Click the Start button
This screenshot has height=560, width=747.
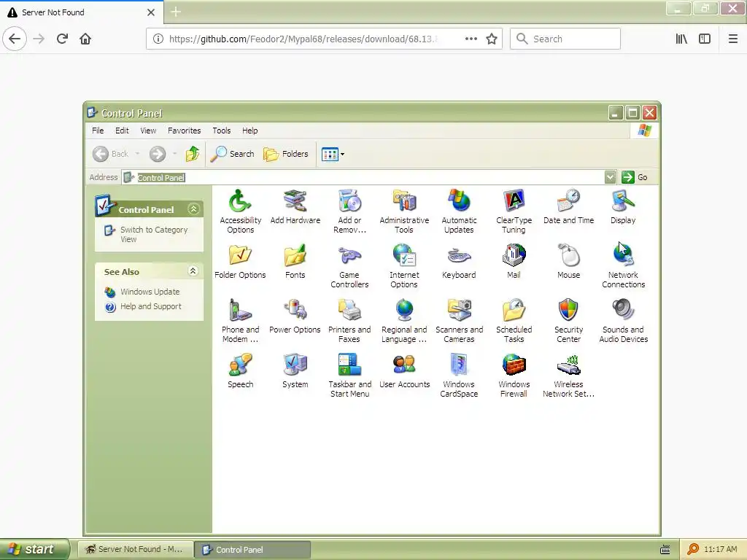(34, 549)
